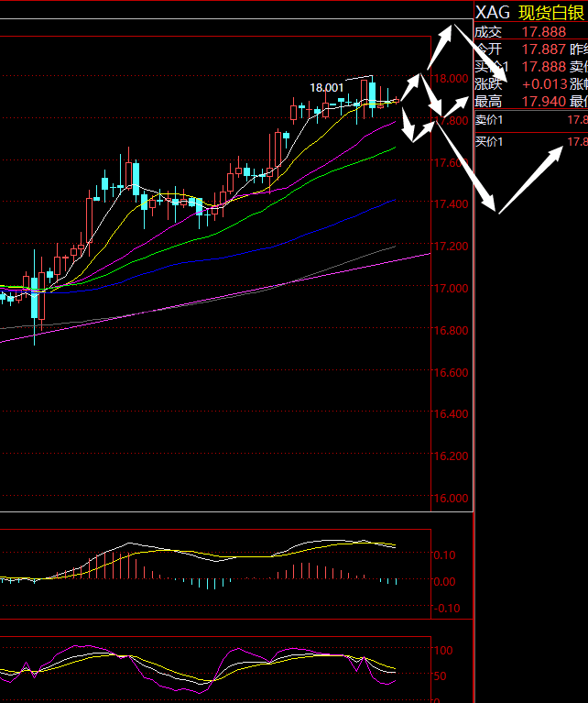
Task: Click the 17.200 price axis label
Action: pyautogui.click(x=451, y=247)
